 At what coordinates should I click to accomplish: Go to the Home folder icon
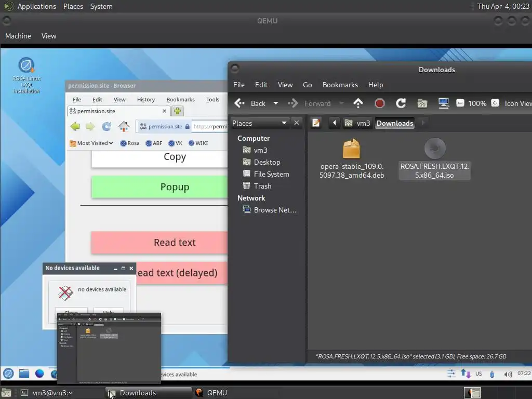coord(422,103)
